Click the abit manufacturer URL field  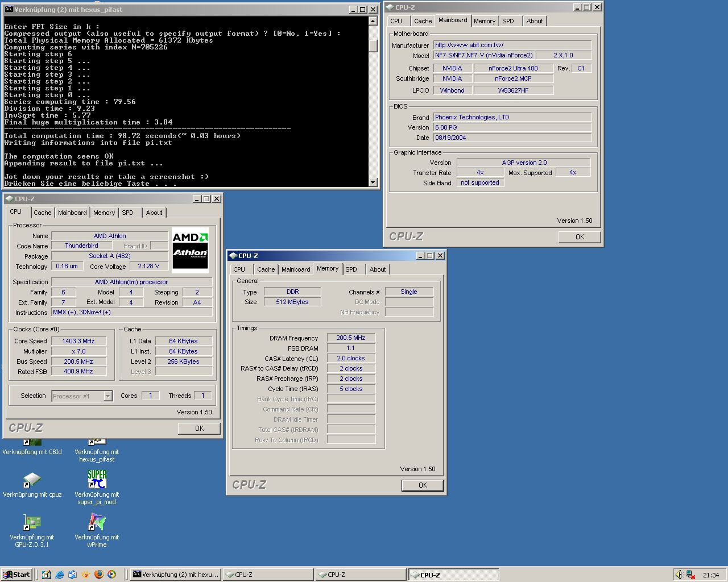512,45
